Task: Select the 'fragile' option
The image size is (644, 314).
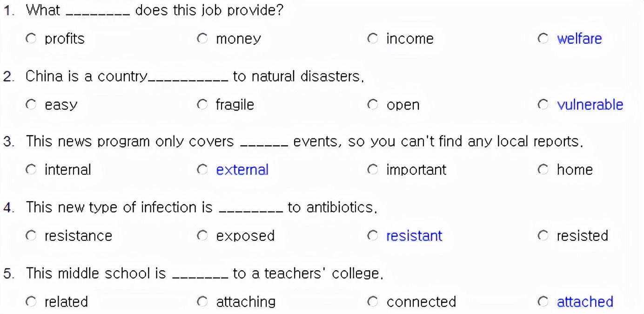Action: [x=202, y=105]
